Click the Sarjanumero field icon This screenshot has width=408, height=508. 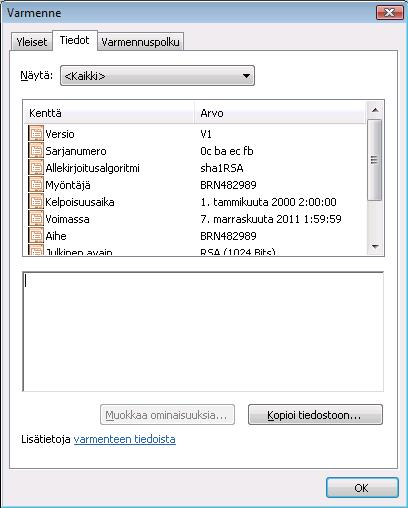pos(36,151)
